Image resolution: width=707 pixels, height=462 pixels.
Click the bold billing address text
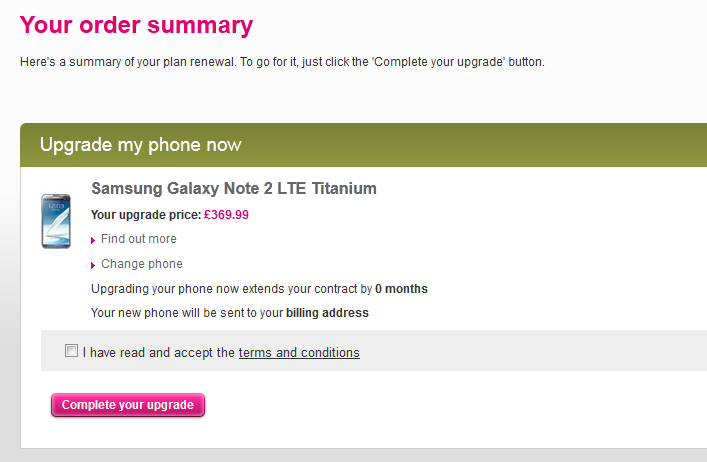pyautogui.click(x=327, y=313)
